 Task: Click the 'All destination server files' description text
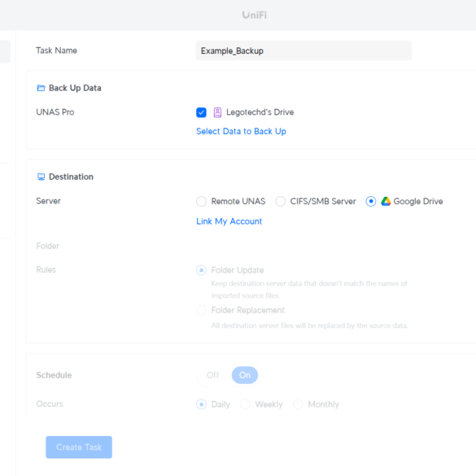pos(310,325)
